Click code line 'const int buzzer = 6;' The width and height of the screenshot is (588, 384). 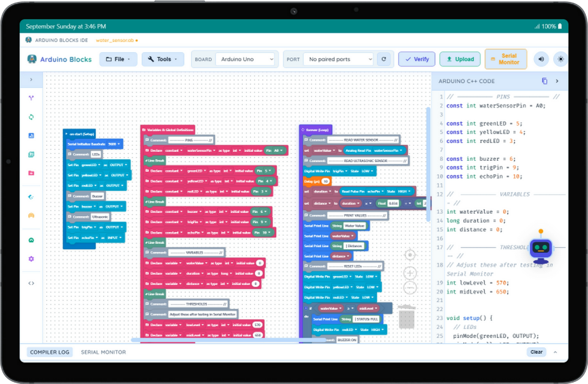481,159
